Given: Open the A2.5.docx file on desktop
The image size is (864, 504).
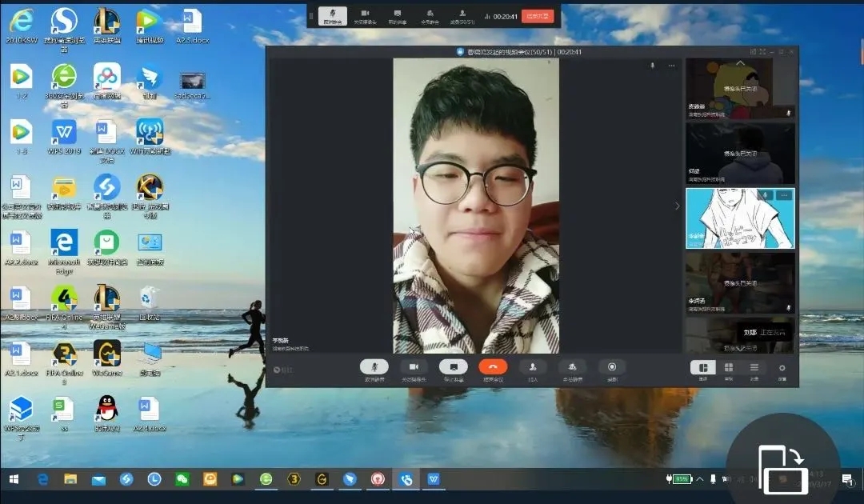Looking at the screenshot, I should point(192,26).
